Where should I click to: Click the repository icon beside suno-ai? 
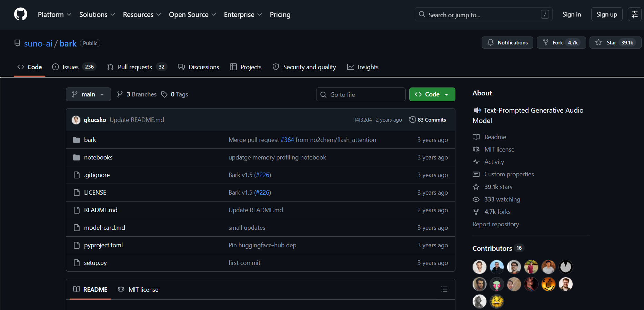[17, 43]
